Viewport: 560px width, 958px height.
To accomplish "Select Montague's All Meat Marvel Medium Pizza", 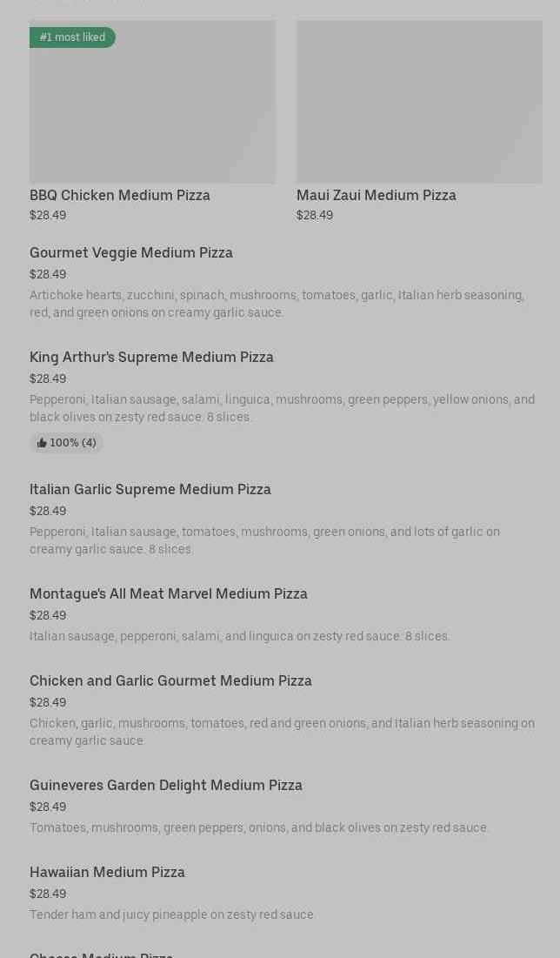I will click(x=169, y=593).
